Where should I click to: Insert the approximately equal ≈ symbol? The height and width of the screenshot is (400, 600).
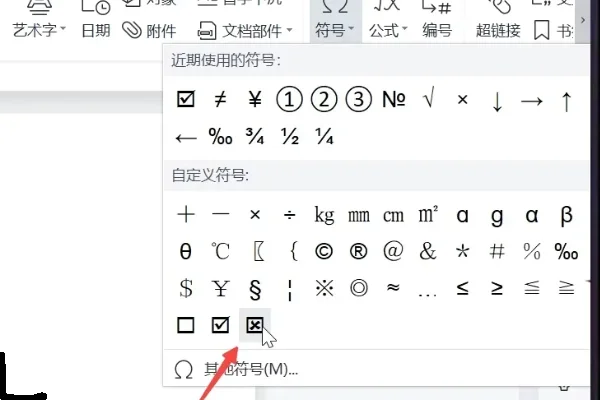(x=393, y=287)
